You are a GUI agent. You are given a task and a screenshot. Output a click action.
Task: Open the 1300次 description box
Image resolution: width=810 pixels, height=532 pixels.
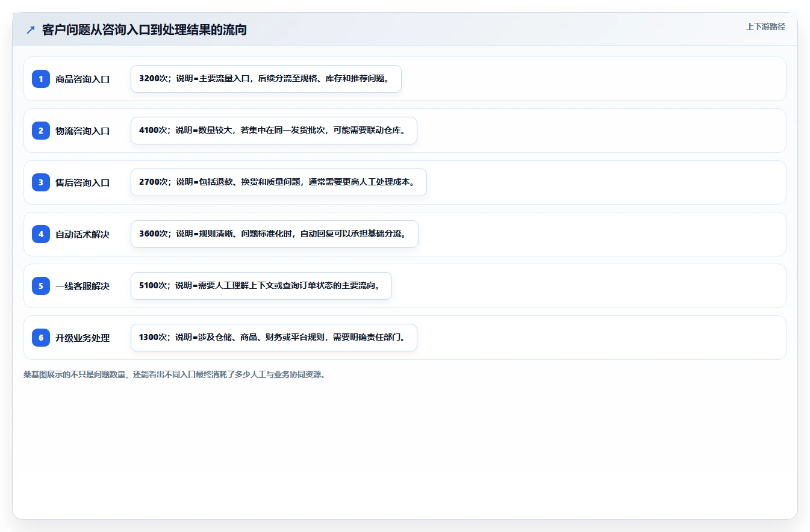[x=274, y=338]
